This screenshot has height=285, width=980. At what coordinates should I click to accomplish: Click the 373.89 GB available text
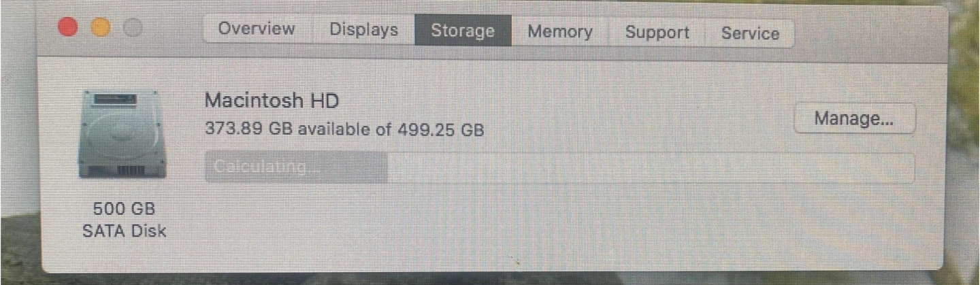[289, 129]
